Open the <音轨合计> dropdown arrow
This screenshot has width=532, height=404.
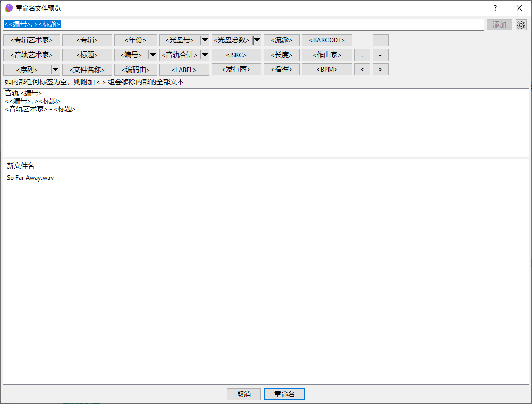click(205, 55)
